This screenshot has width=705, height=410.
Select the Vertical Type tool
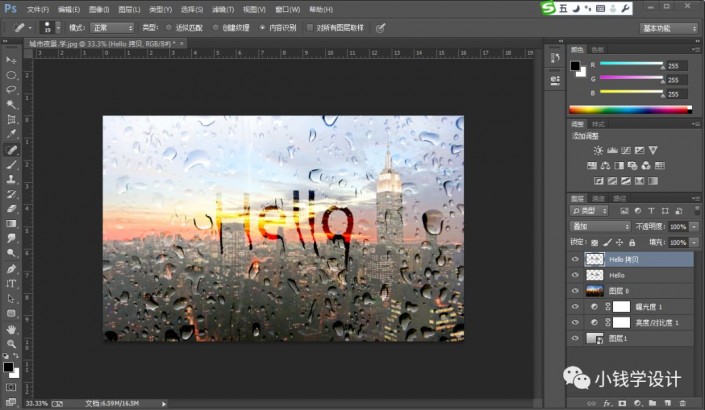(11, 284)
